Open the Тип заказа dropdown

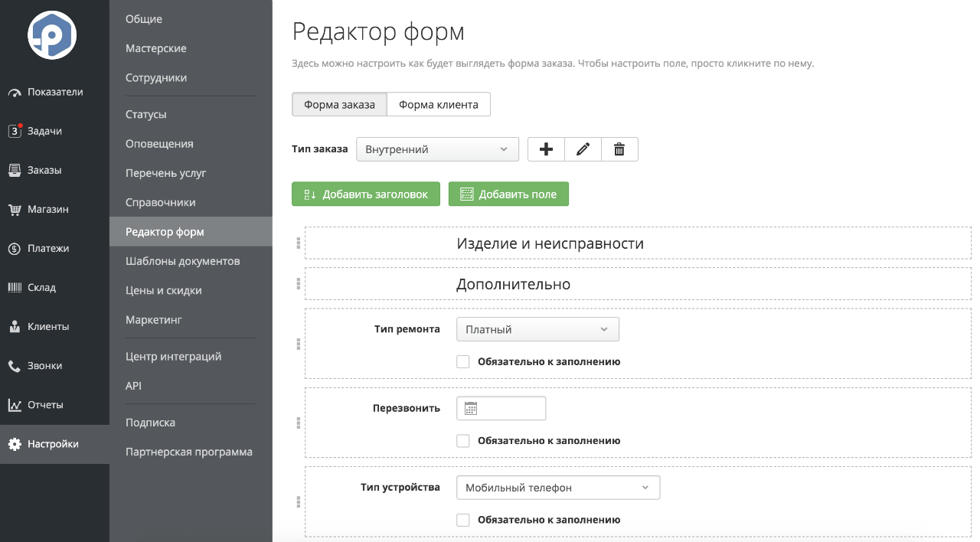(x=437, y=149)
